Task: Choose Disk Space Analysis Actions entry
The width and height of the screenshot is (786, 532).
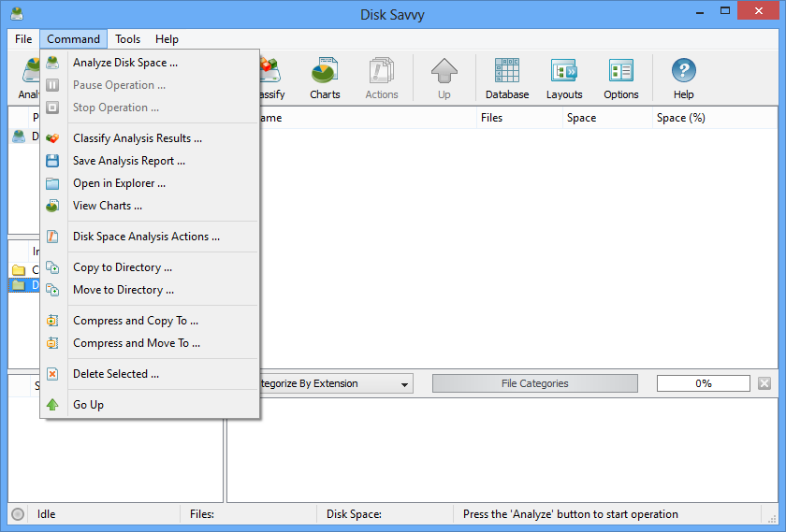Action: 150,237
